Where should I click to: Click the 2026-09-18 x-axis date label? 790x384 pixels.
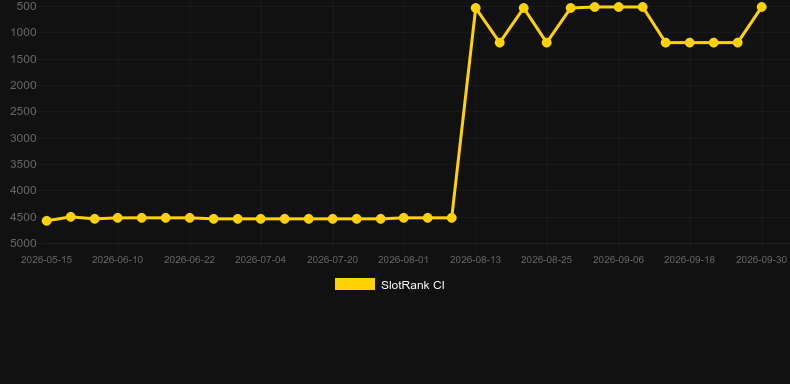(x=690, y=260)
